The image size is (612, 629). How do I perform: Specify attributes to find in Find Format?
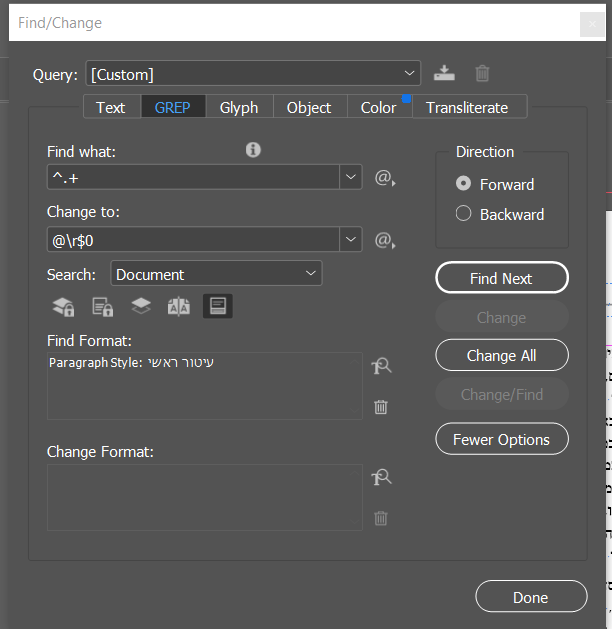(381, 366)
